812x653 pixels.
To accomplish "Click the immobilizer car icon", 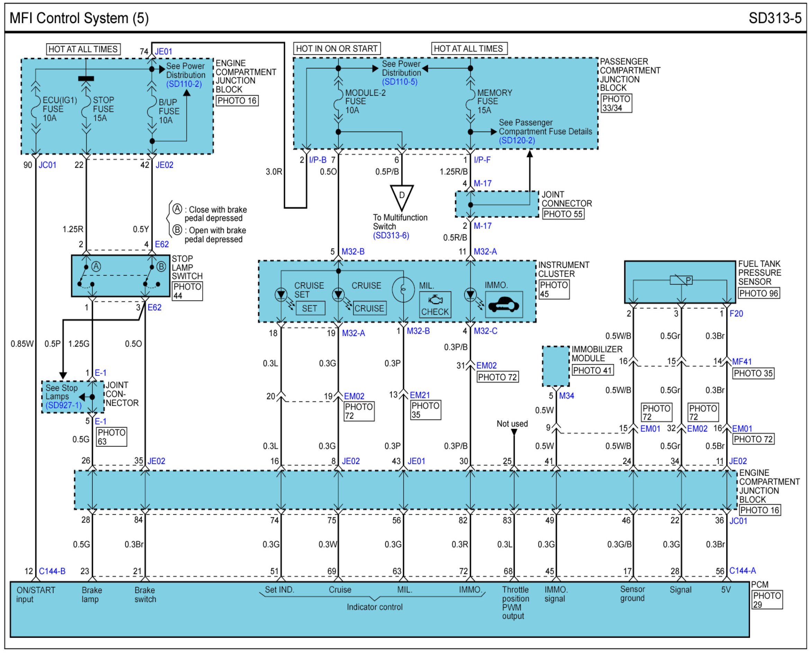I will click(x=504, y=304).
